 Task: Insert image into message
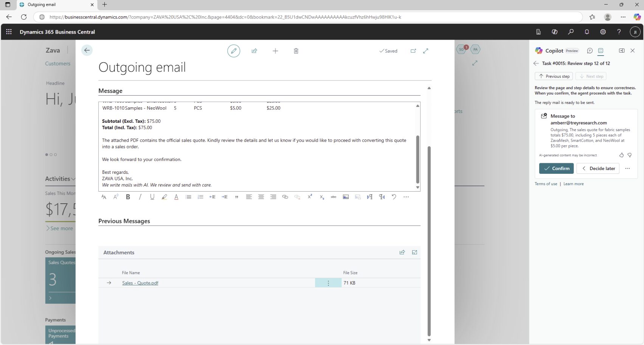346,197
